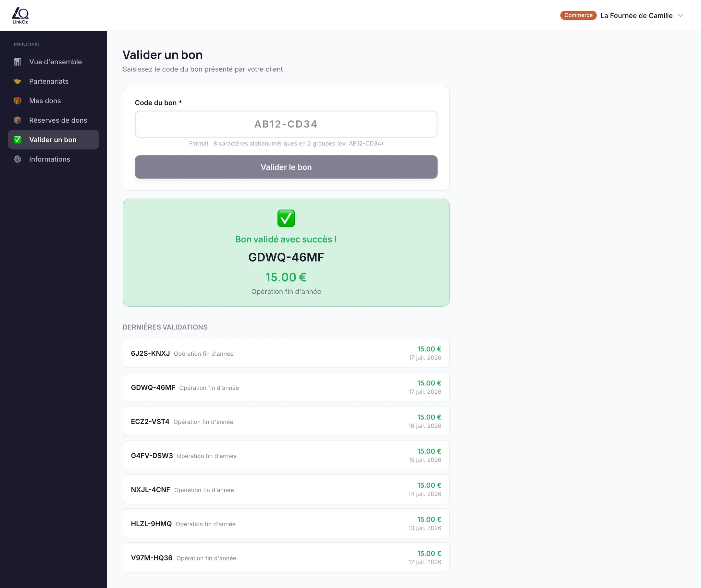Viewport: 701px width, 588px height.
Task: Focus the Code du bon input field
Action: 286,124
